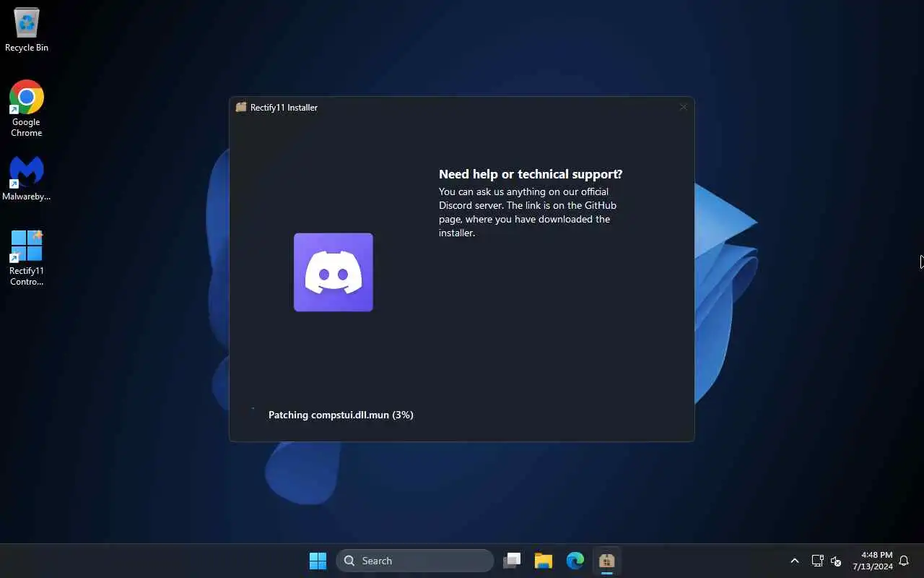Click the taskbar Search box
924x578 pixels.
(x=415, y=561)
